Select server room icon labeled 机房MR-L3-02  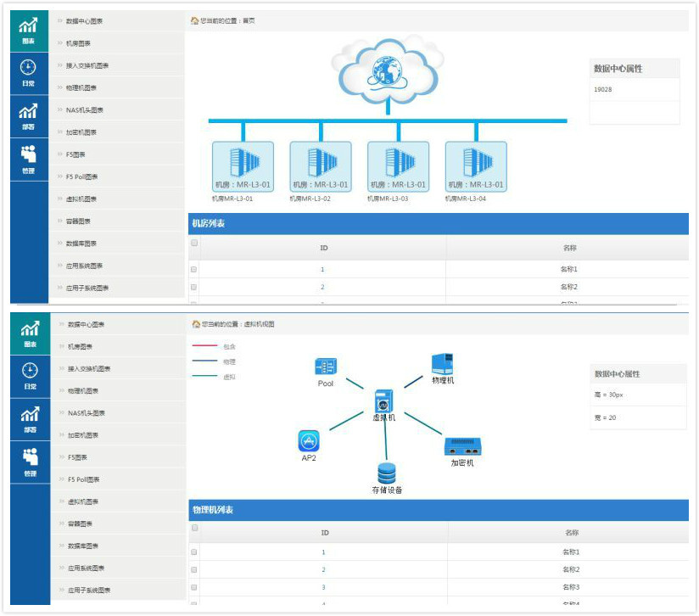(x=321, y=166)
